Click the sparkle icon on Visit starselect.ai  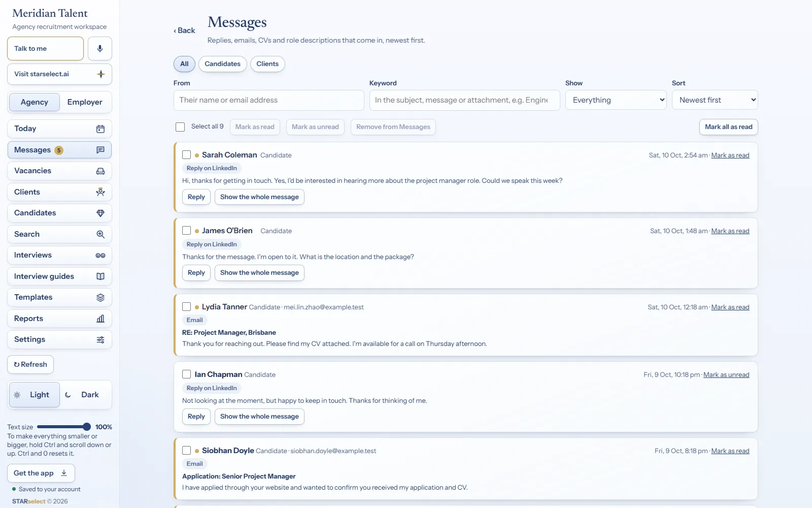pos(101,74)
